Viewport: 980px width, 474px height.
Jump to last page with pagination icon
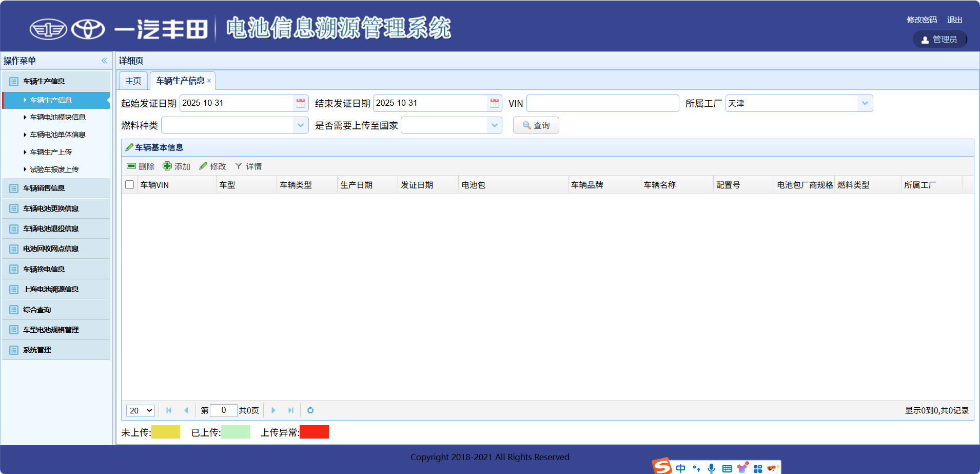(x=290, y=410)
